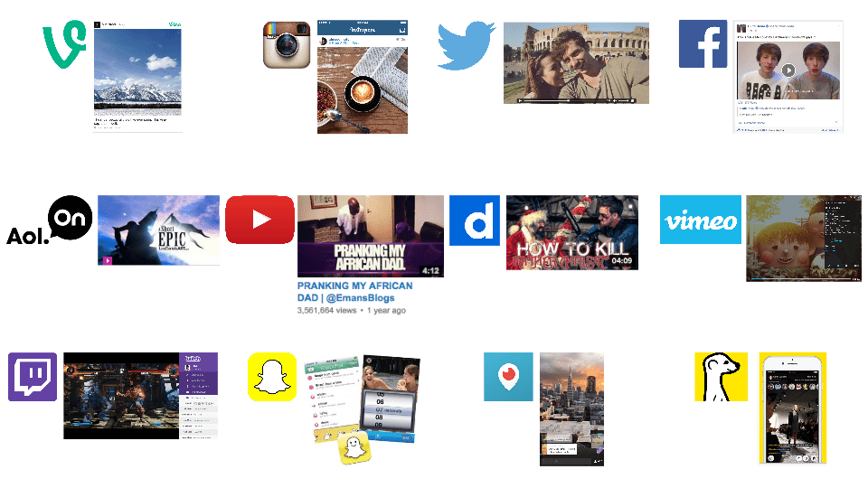Viewport: 868px width, 488px height.
Task: Open the Short Epic Aol video thumbnail
Action: coord(159,230)
